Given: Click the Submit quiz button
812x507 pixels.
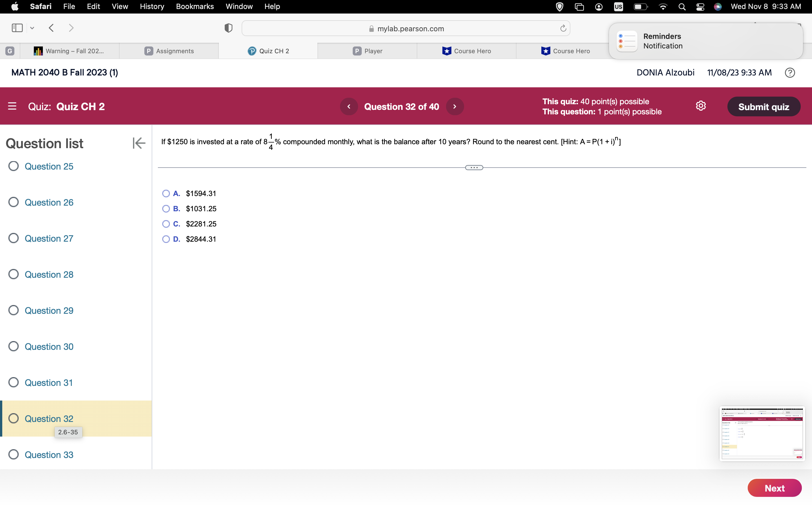Looking at the screenshot, I should (x=764, y=106).
